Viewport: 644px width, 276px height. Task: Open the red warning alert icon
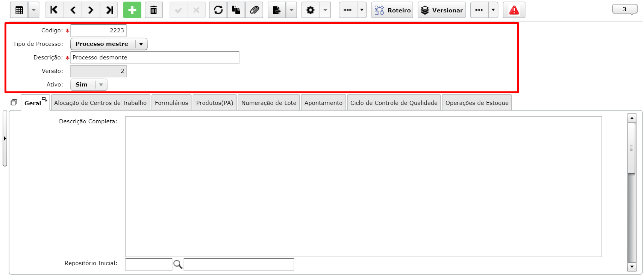pyautogui.click(x=514, y=10)
